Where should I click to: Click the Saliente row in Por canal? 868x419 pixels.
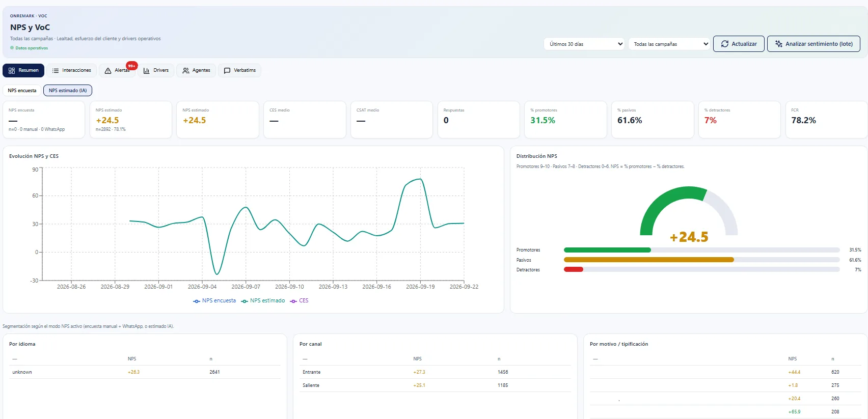(435, 385)
